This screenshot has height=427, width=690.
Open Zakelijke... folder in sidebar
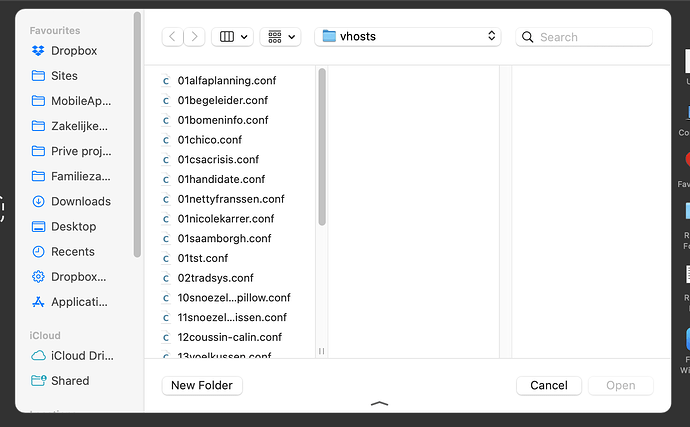[70, 126]
